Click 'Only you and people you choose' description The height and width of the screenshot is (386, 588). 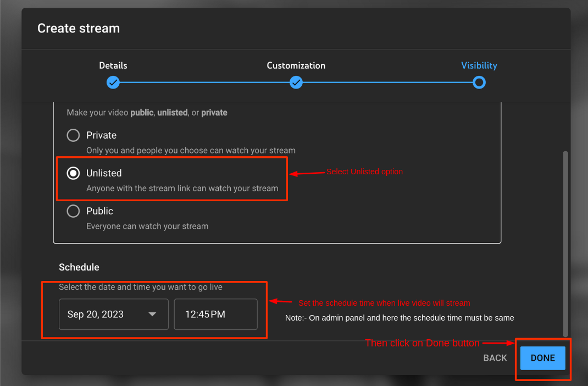coord(191,150)
